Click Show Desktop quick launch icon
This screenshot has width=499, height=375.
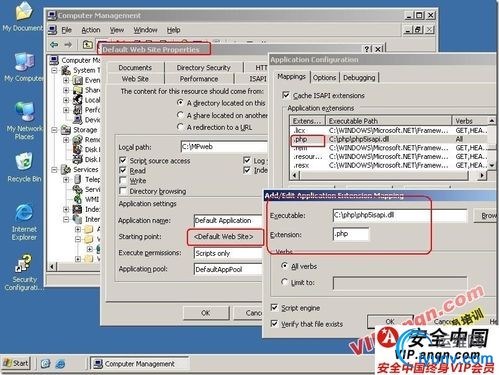[x=45, y=363]
